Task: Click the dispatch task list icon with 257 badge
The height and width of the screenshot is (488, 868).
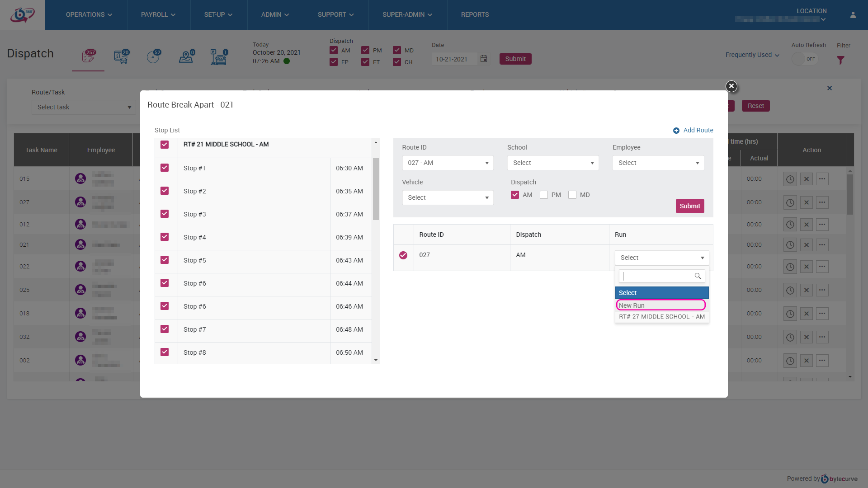Action: pyautogui.click(x=88, y=57)
